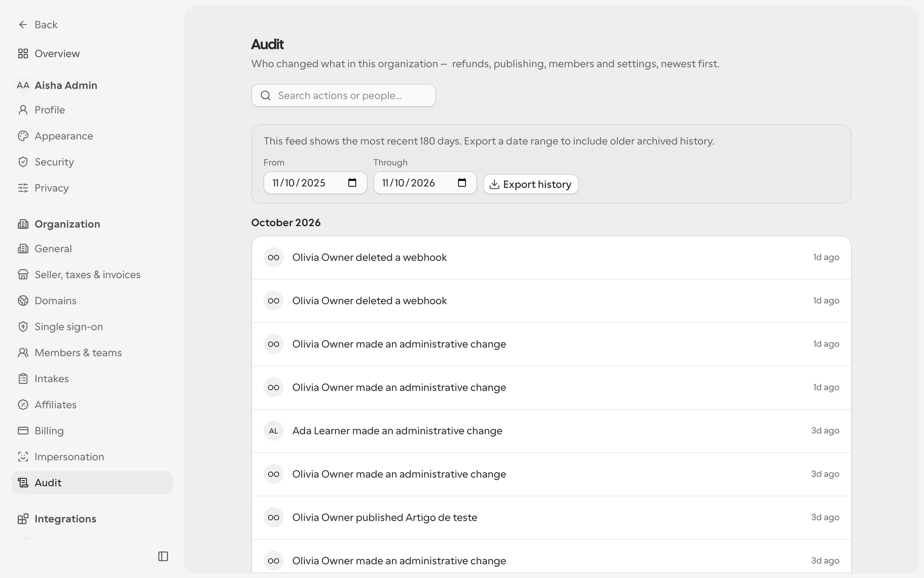Click the Back arrow icon
The width and height of the screenshot is (924, 578).
coord(23,25)
